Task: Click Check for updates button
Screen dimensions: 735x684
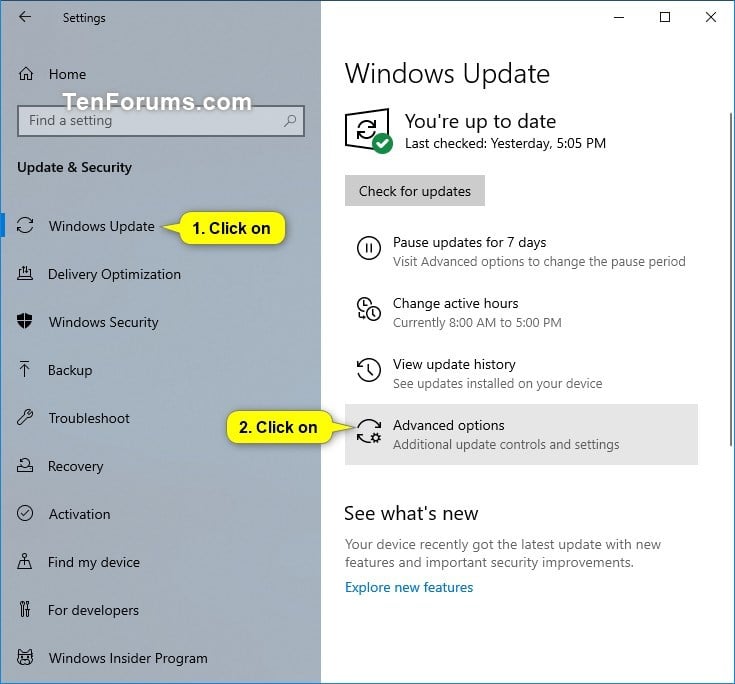Action: [x=415, y=191]
